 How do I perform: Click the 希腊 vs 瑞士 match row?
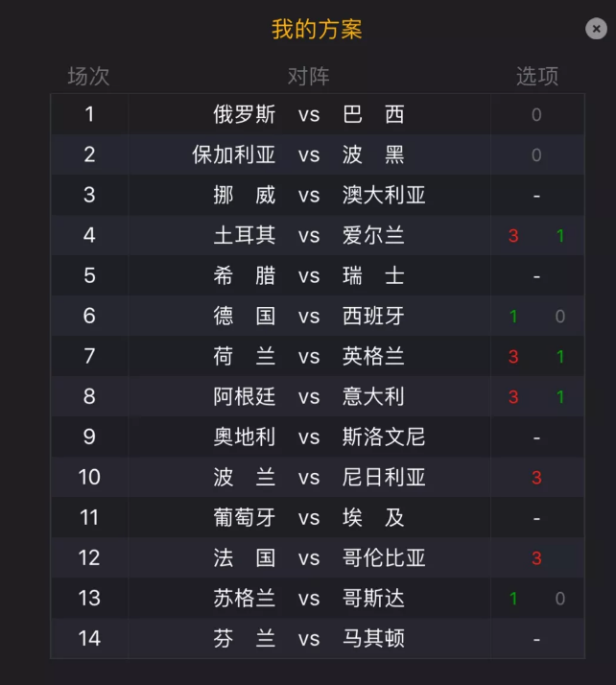coord(318,275)
